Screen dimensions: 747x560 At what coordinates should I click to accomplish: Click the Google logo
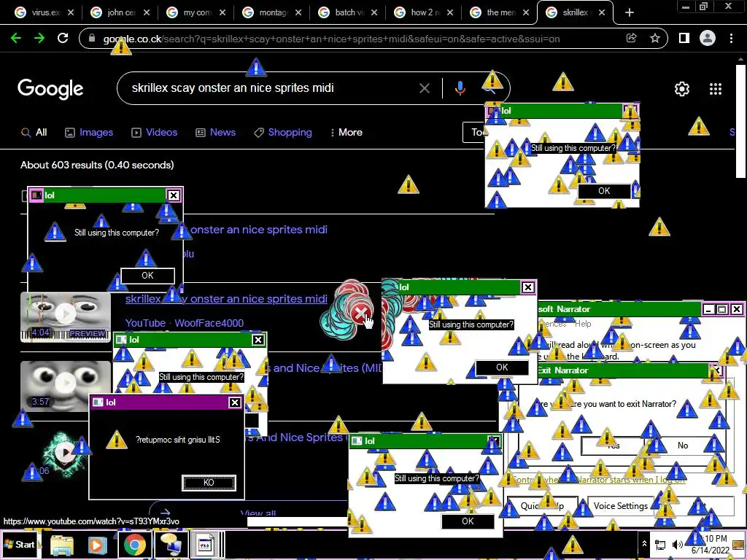click(x=50, y=88)
